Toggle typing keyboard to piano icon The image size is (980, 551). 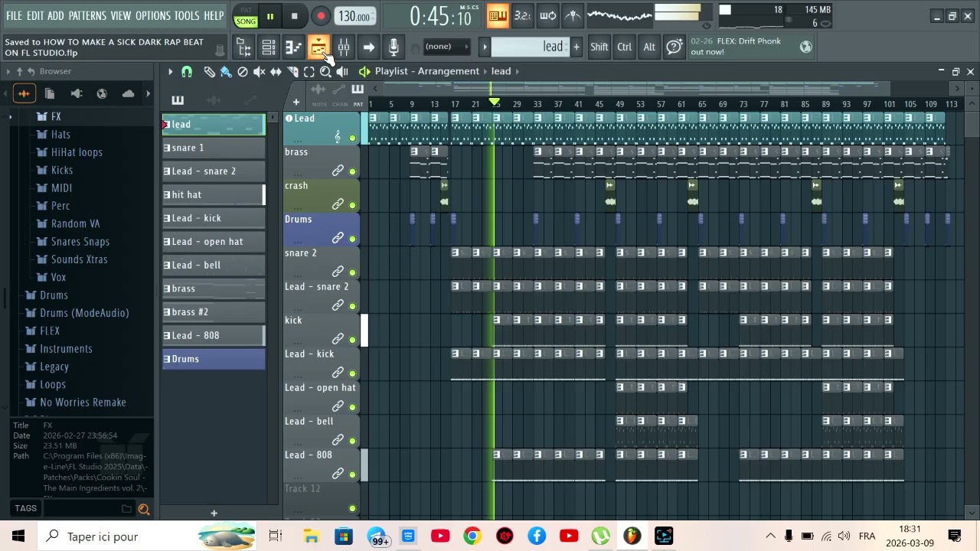coord(498,15)
